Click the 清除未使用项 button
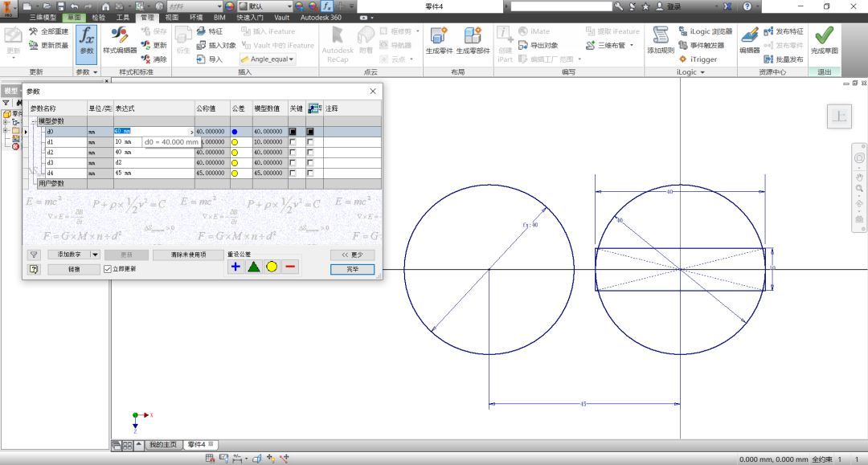This screenshot has height=465, width=868. coord(188,255)
